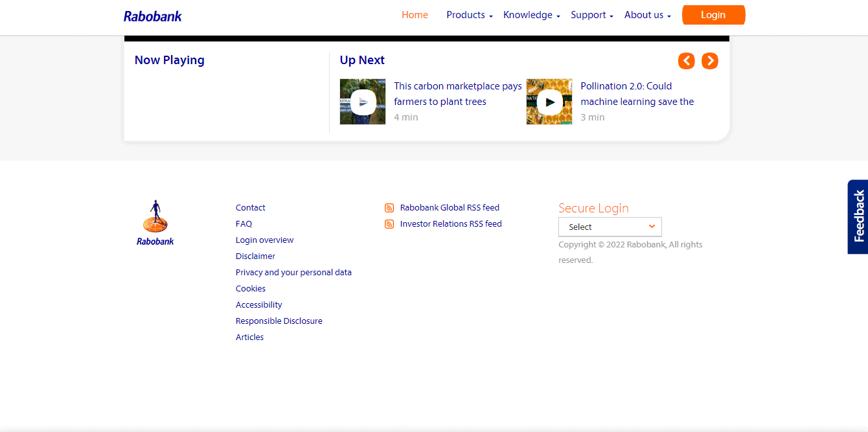Open the Cookies link
The width and height of the screenshot is (868, 432).
(x=251, y=289)
